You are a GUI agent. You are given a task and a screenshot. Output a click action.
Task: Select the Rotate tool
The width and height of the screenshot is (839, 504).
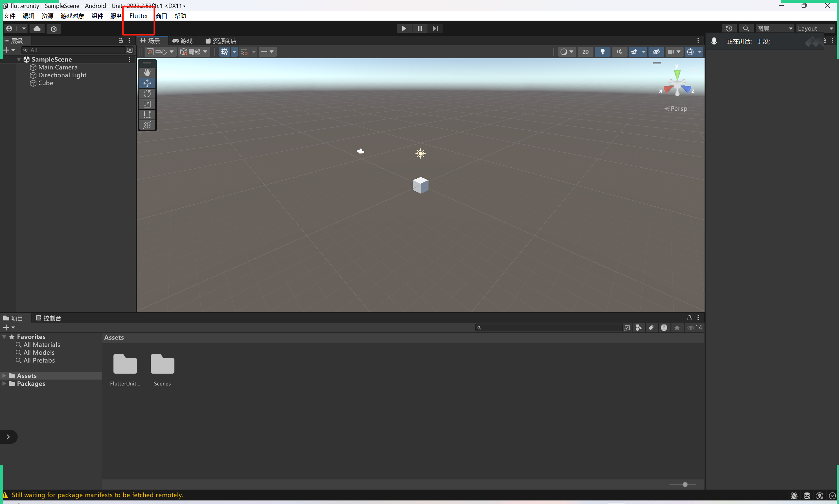coord(147,93)
